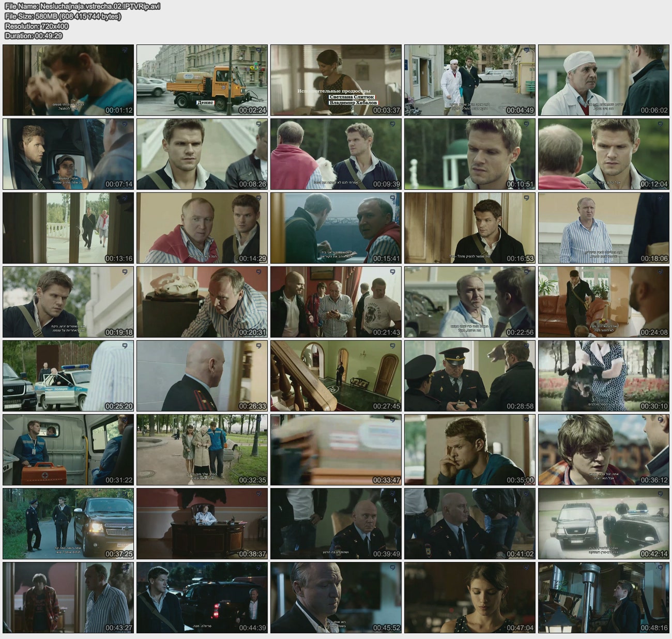The height and width of the screenshot is (639, 672).
Task: Open the woman's frame at 00:47:04
Action: click(469, 598)
